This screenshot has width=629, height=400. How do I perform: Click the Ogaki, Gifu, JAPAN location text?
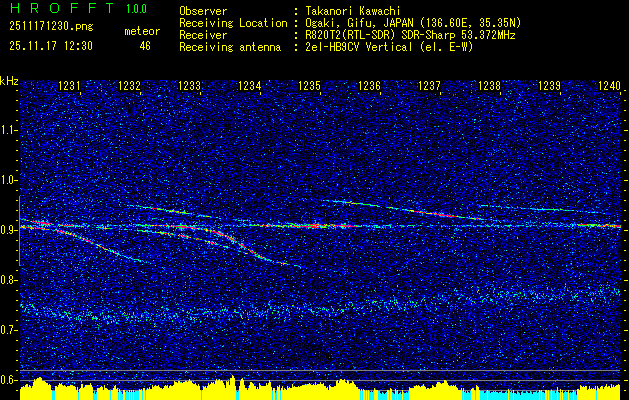point(411,23)
